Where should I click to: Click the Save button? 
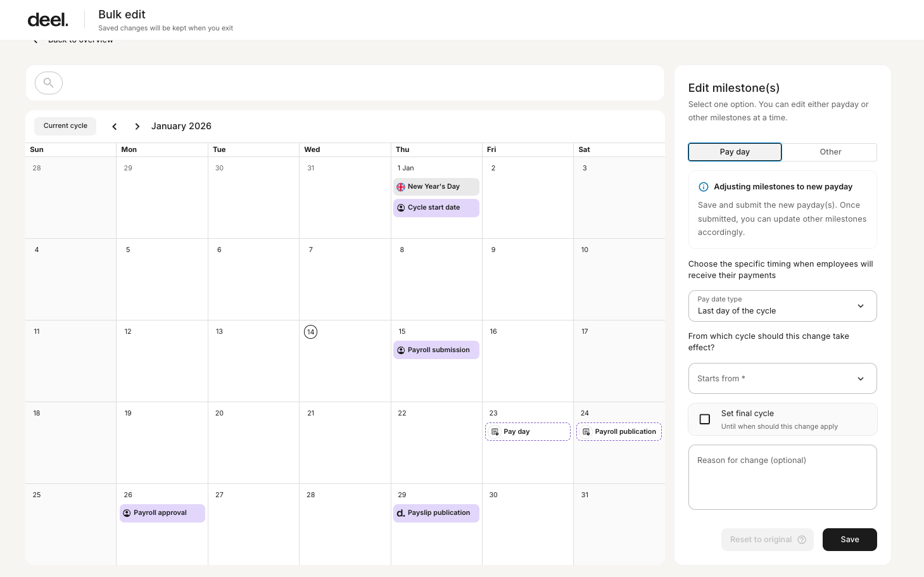pos(849,539)
